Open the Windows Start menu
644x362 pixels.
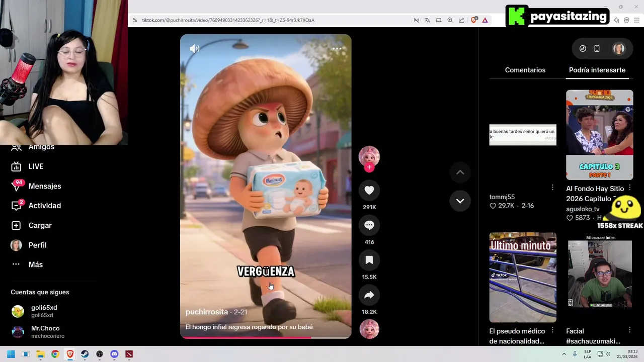click(x=11, y=354)
